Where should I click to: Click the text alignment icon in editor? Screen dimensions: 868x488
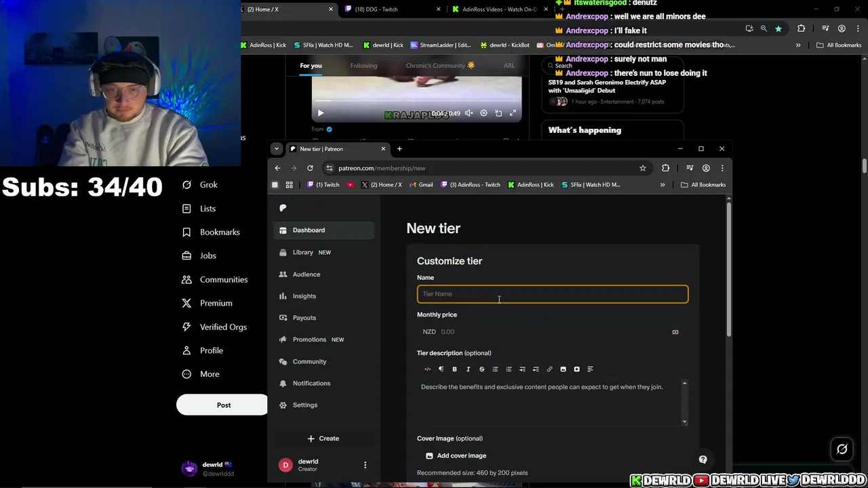(x=590, y=369)
